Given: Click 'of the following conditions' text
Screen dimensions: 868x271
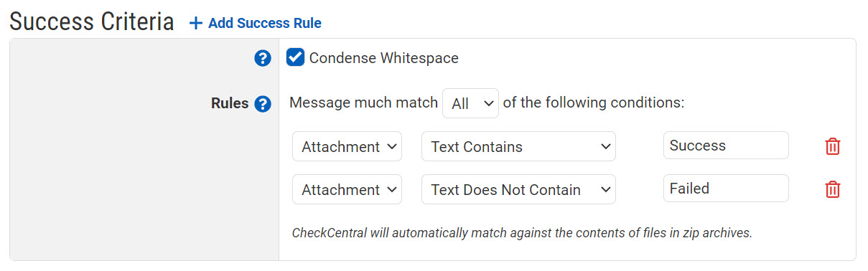Looking at the screenshot, I should [x=594, y=103].
